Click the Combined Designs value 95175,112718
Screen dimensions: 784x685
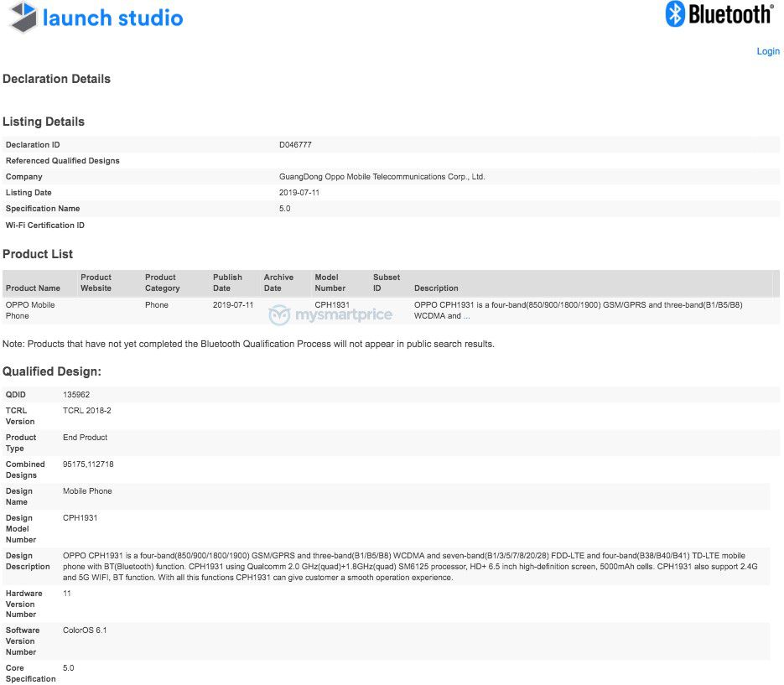tap(88, 464)
